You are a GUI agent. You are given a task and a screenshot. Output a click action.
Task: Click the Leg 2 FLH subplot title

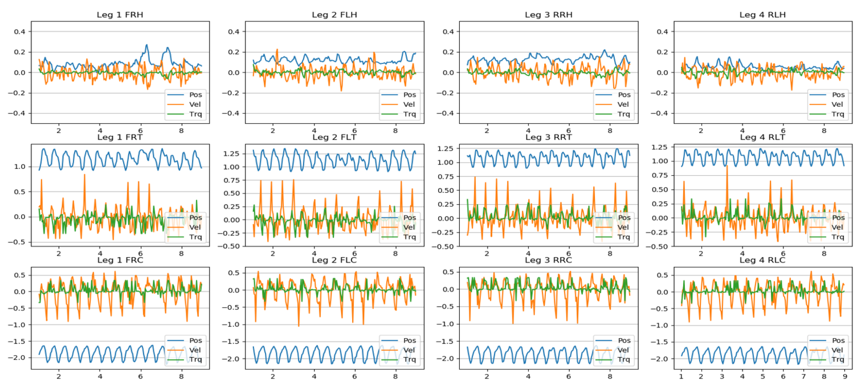[x=334, y=15]
